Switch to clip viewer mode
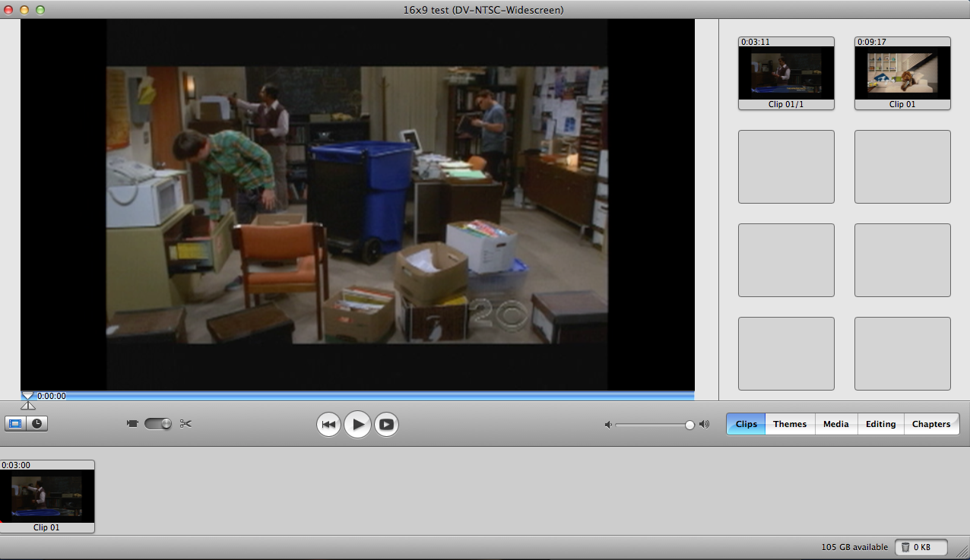 point(15,424)
